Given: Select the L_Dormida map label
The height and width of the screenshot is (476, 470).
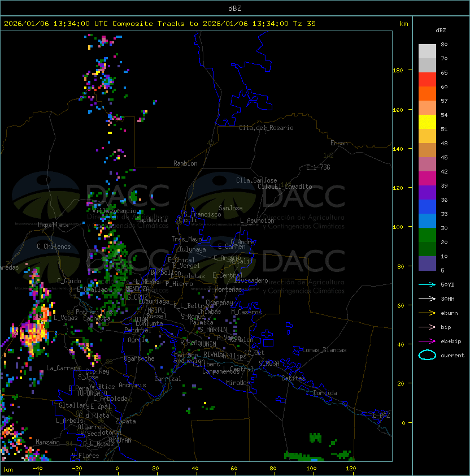Looking at the screenshot, I should coord(321,393).
